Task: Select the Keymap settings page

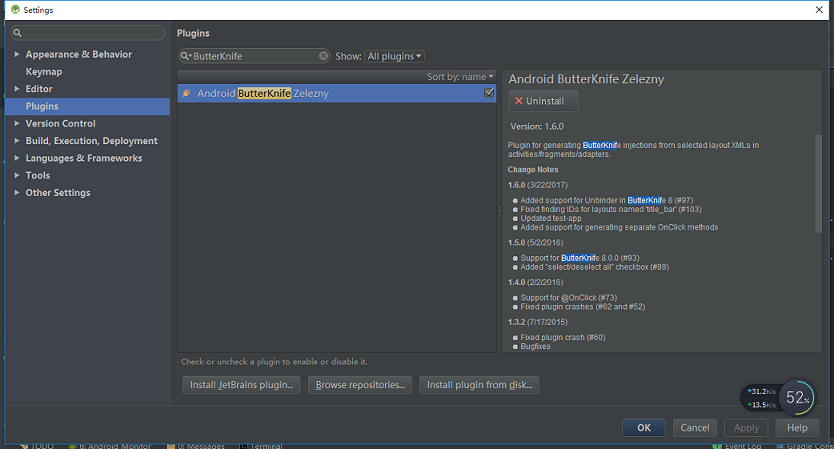Action: pyautogui.click(x=44, y=72)
